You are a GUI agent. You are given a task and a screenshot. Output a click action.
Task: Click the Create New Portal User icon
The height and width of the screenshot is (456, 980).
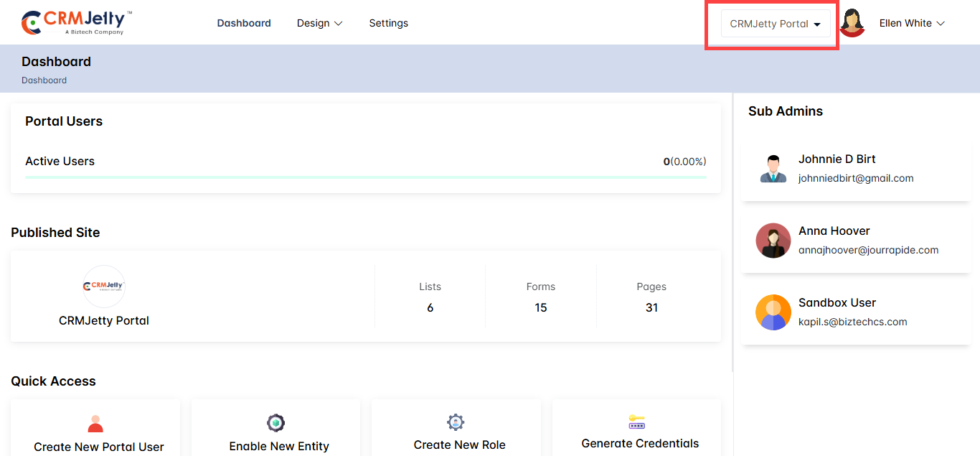coord(95,424)
